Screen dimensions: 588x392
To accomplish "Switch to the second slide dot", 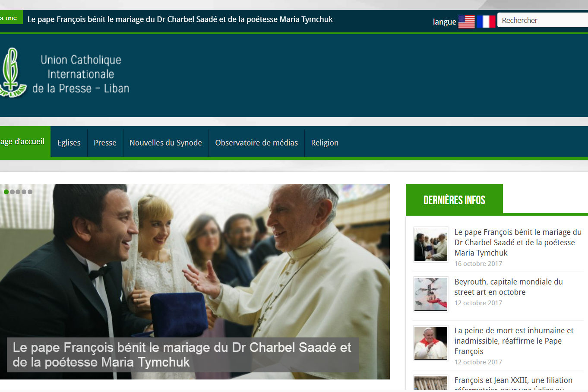I will (x=12, y=192).
